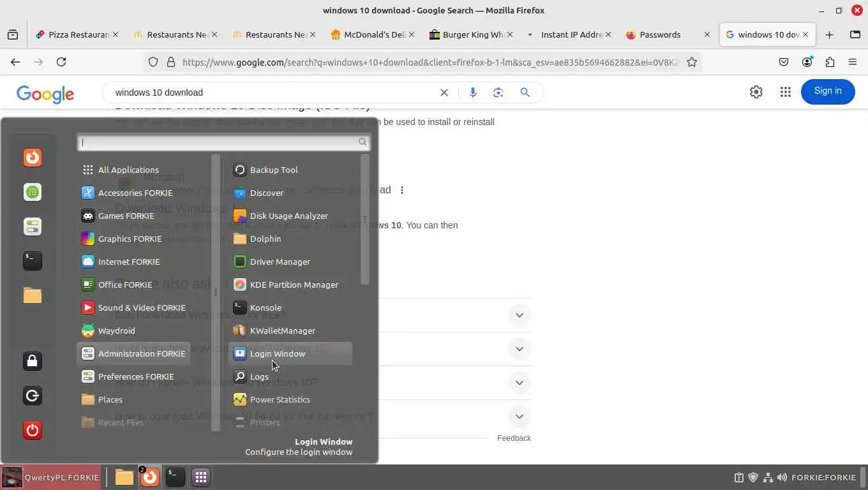Viewport: 868px width, 490px height.
Task: Open the system settings toggle favorite in the menu sidebar
Action: (x=33, y=226)
